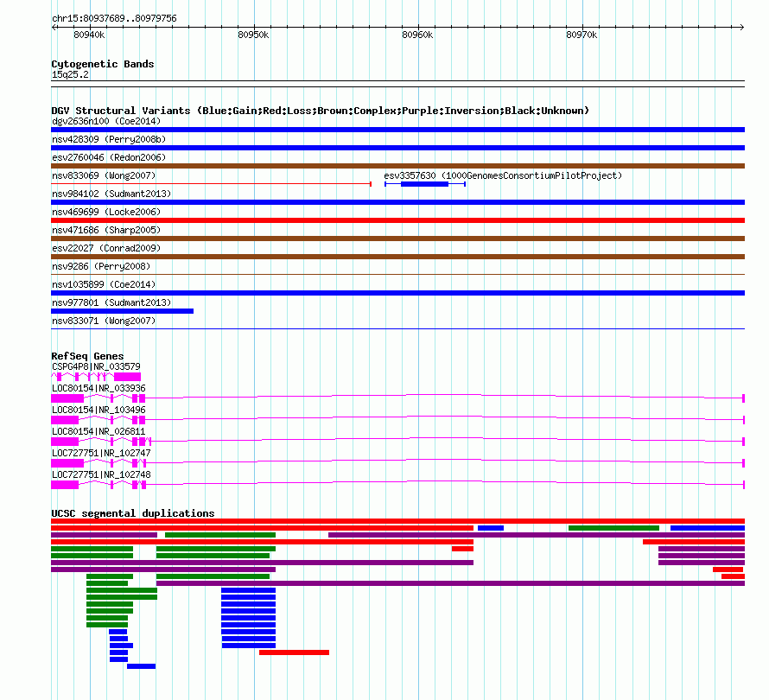Click the lowest red segmental duplication bar
Viewport: 769px width, 700px height.
(x=295, y=652)
